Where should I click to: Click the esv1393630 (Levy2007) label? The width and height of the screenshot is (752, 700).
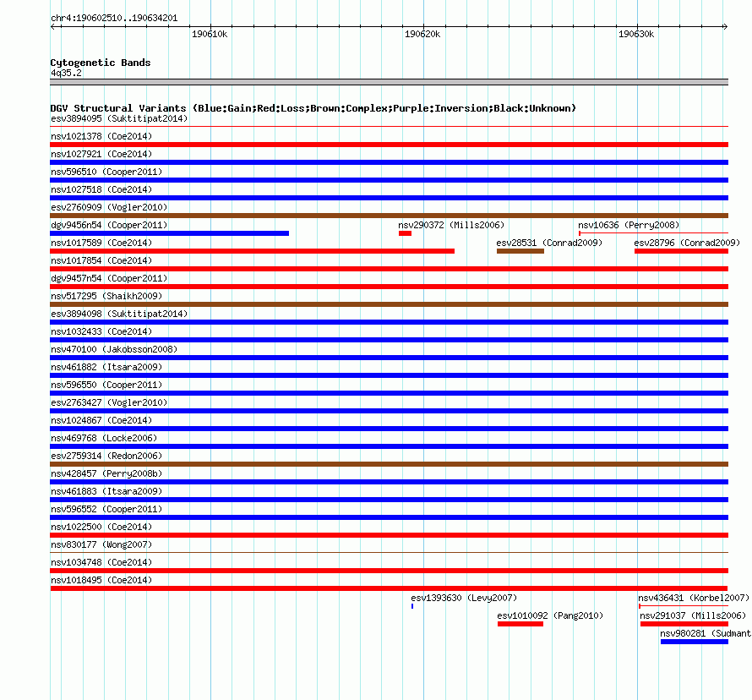pyautogui.click(x=464, y=598)
